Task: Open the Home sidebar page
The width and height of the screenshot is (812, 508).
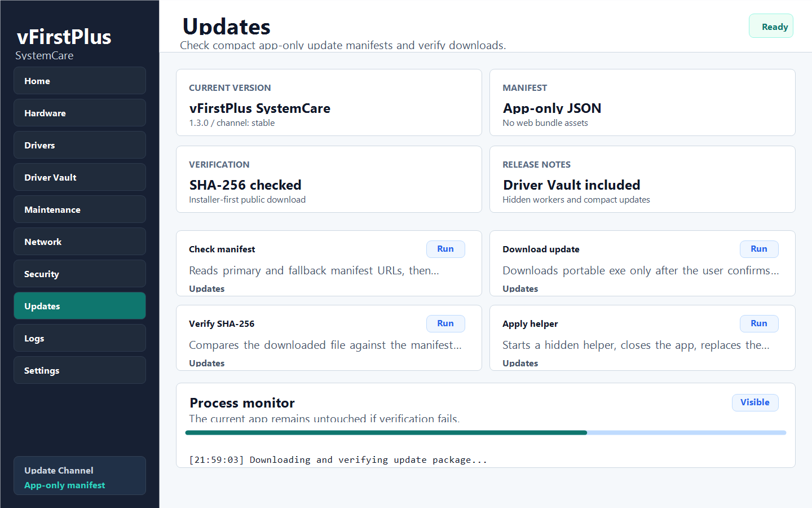Action: (x=80, y=81)
